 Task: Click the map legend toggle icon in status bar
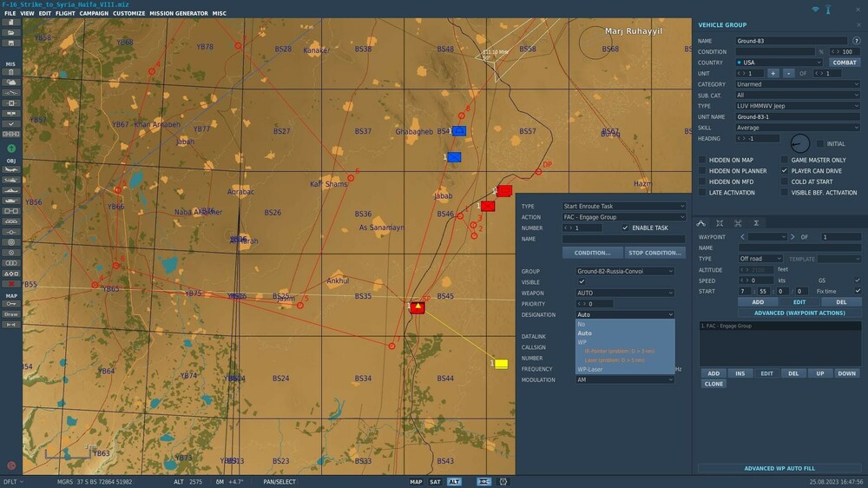483,482
